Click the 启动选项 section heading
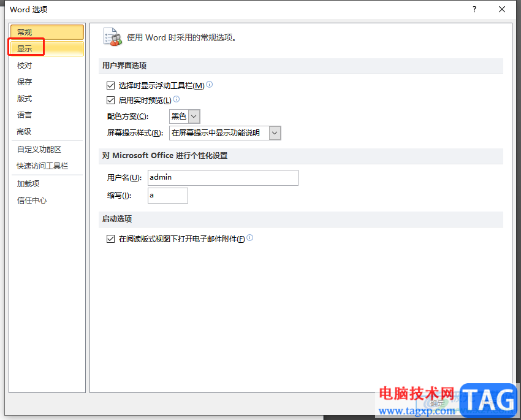The width and height of the screenshot is (521, 420). [117, 219]
